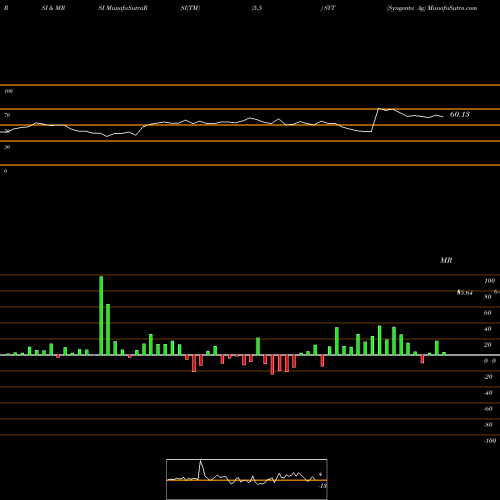
Task: Click the 0 label on RSI axis
Action: click(5, 171)
